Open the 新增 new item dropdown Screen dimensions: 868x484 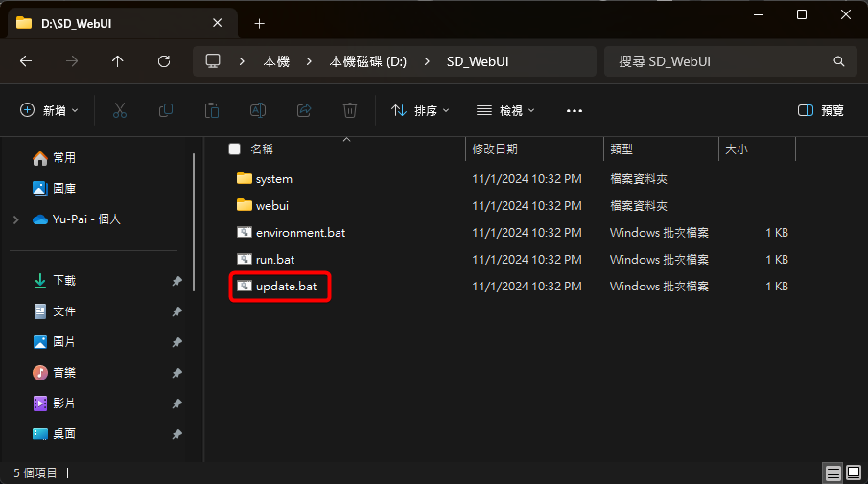(50, 110)
